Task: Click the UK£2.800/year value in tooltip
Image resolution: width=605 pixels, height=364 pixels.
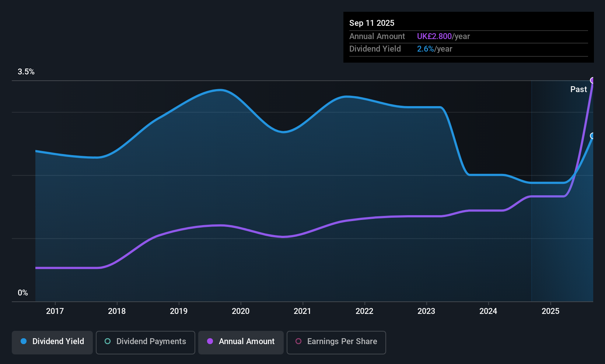Action: click(x=443, y=36)
